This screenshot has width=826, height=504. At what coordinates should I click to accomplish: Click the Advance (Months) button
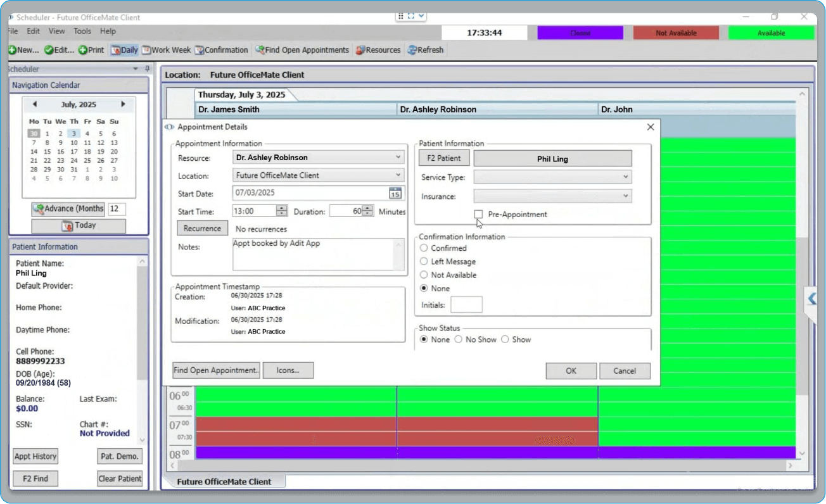pos(68,209)
